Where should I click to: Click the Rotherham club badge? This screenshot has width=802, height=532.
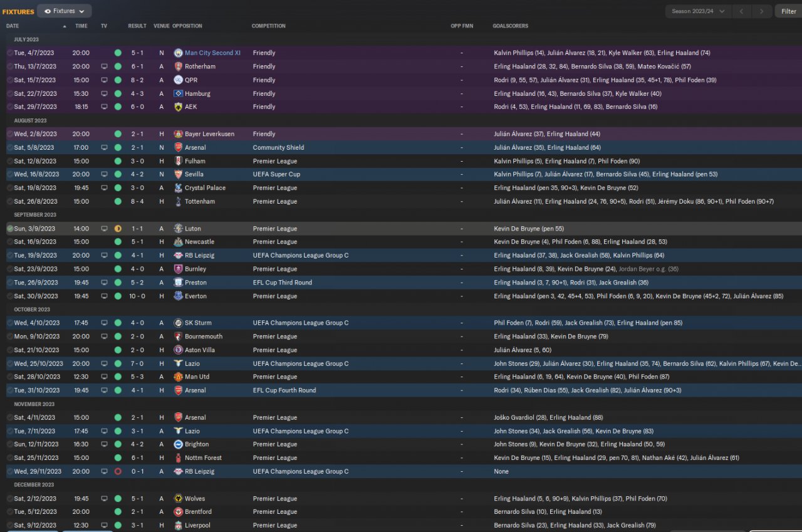click(178, 66)
